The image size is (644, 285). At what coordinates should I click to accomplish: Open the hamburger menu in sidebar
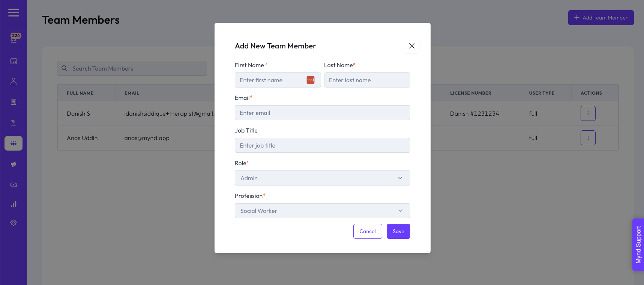(14, 13)
